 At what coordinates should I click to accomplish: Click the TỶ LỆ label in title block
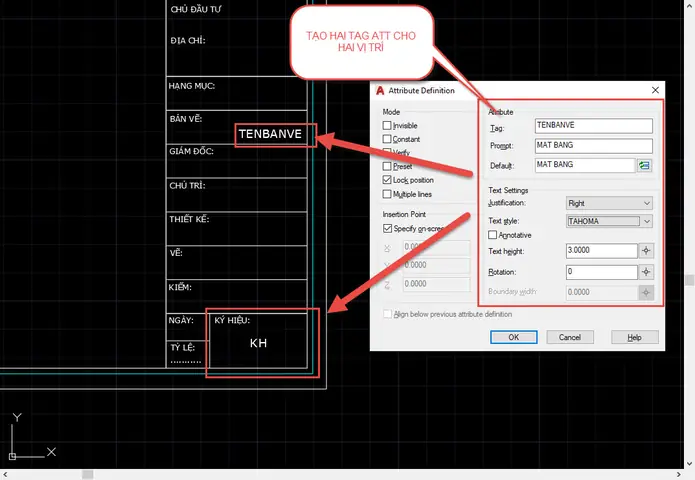[x=183, y=347]
